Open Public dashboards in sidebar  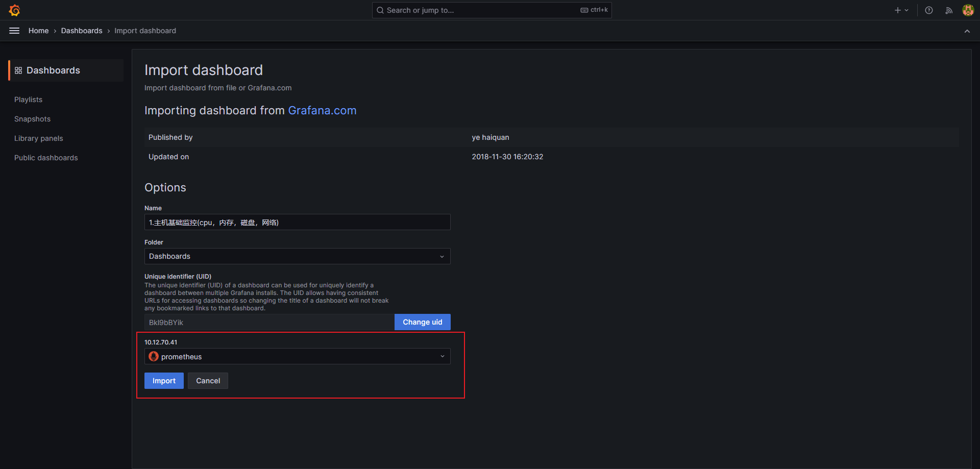click(46, 158)
